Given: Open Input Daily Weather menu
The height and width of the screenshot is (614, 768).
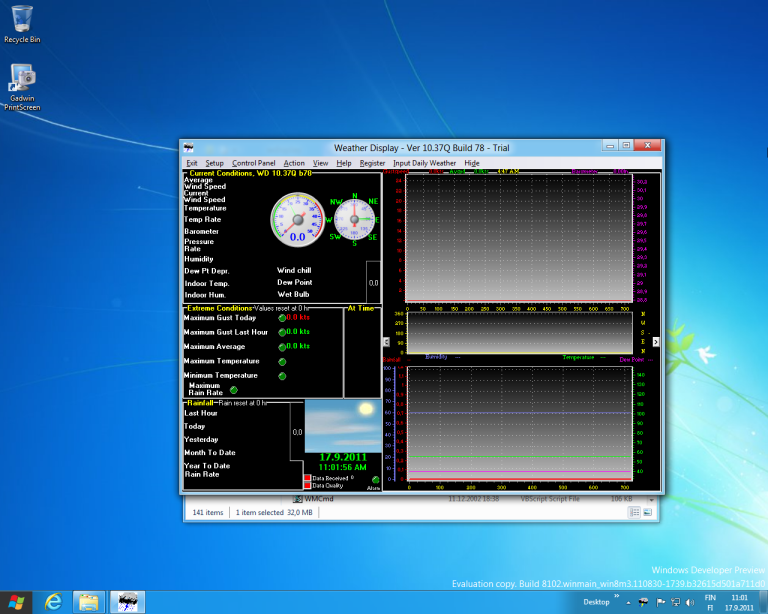Looking at the screenshot, I should (424, 163).
